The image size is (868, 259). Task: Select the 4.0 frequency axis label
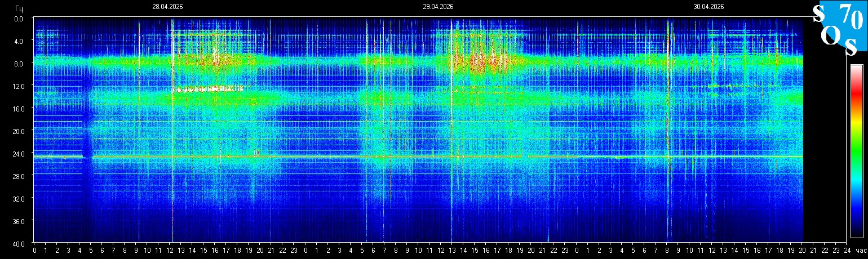(x=19, y=41)
